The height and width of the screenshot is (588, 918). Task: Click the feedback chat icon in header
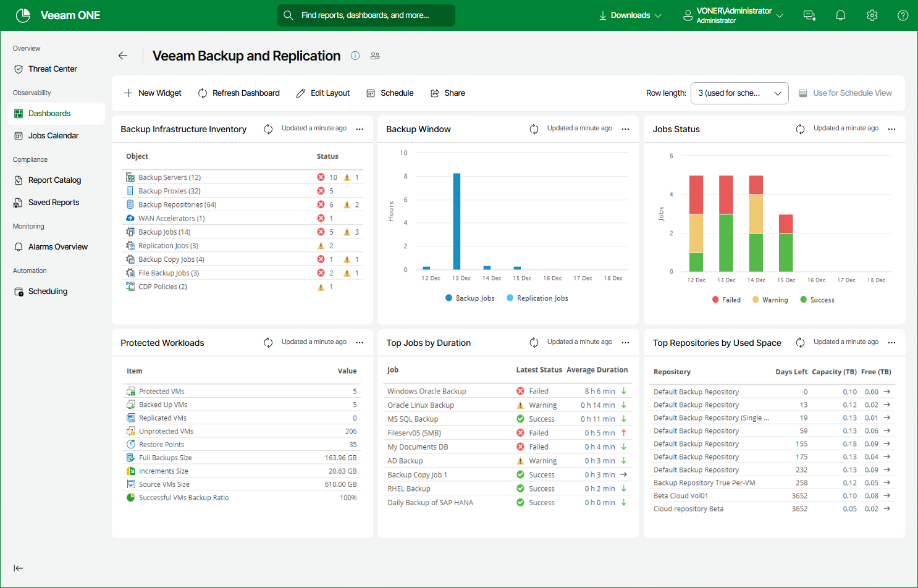pyautogui.click(x=809, y=15)
